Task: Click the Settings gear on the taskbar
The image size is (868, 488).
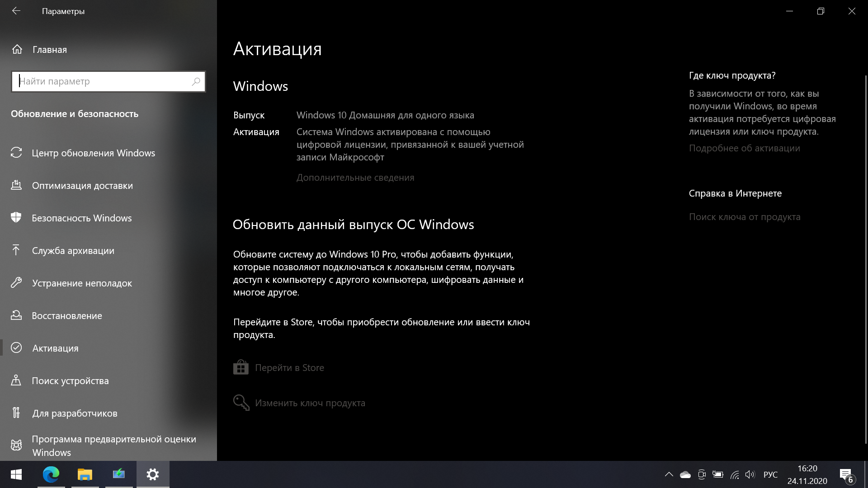Action: click(153, 474)
